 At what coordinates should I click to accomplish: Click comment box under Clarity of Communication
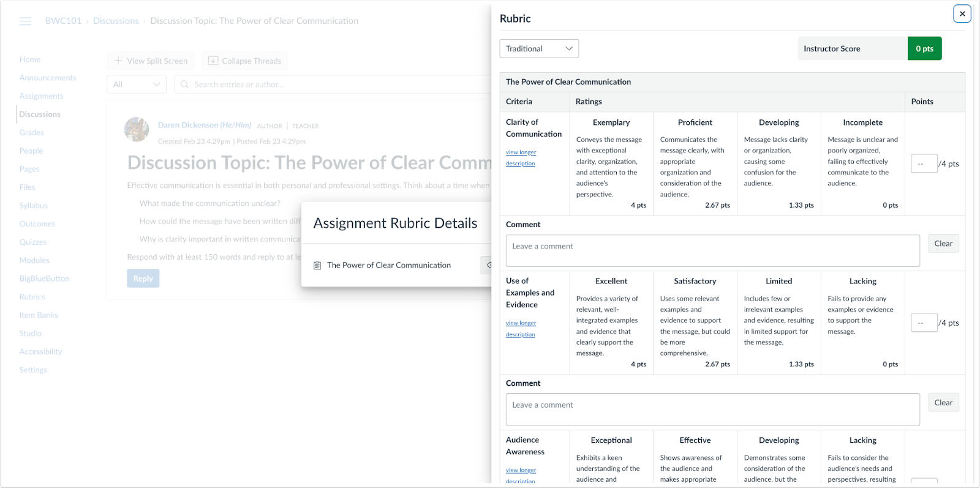click(712, 251)
